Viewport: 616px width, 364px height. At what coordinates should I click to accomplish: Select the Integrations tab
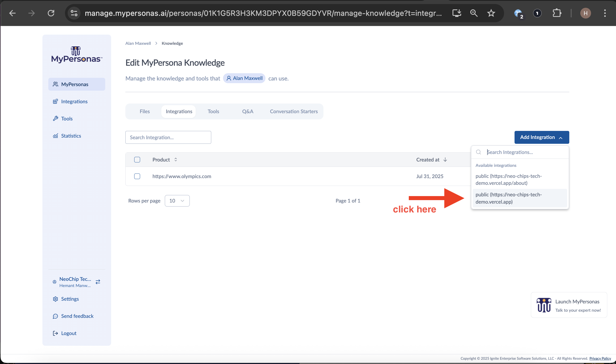tap(179, 111)
